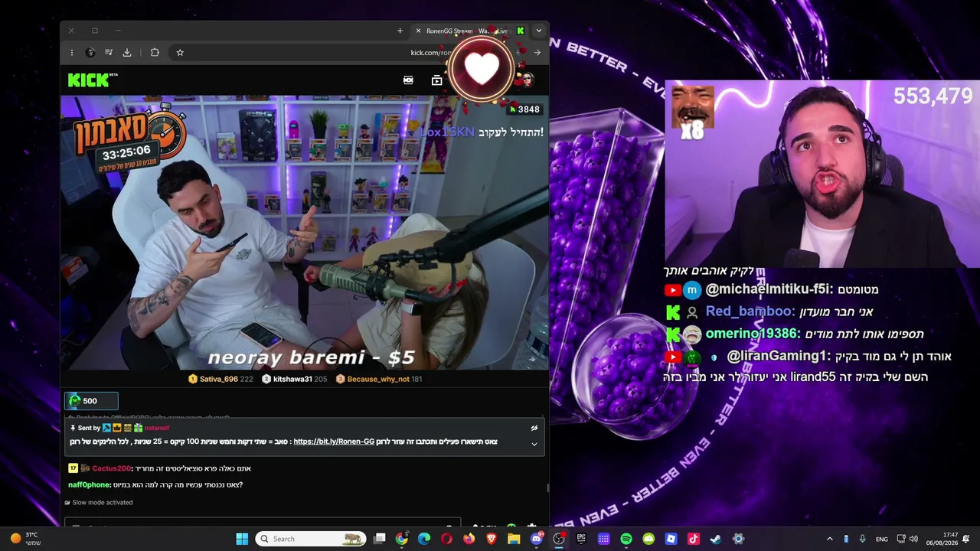Open Cactus200's chat profile
This screenshot has height=551, width=980.
tap(111, 468)
